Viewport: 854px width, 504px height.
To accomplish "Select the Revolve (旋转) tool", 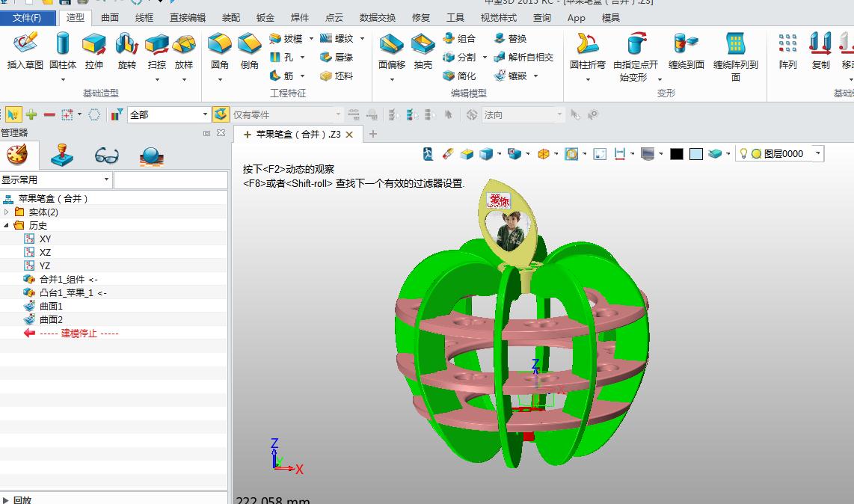I will click(x=126, y=51).
